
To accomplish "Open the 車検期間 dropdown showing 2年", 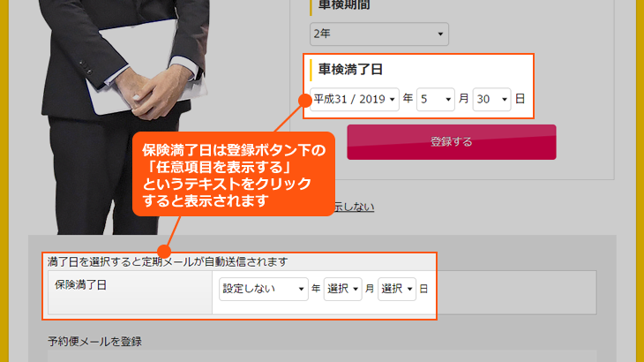I will tap(379, 34).
